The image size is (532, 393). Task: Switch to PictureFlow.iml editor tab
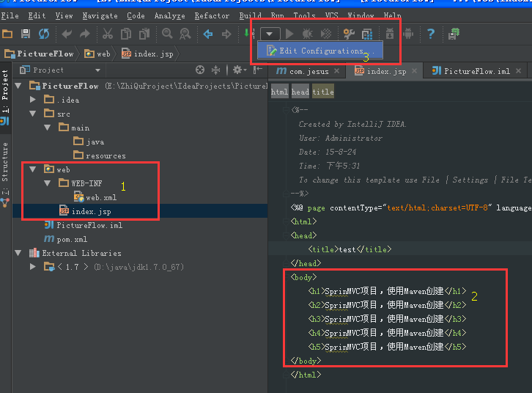pyautogui.click(x=477, y=71)
